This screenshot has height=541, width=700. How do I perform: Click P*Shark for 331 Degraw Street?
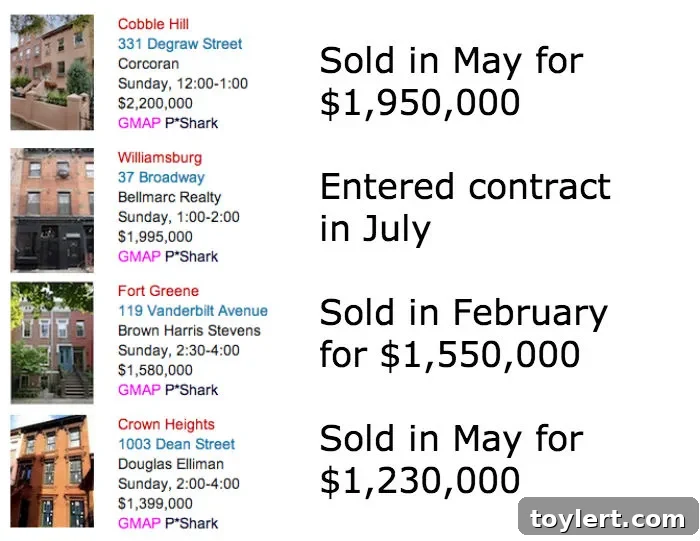[192, 123]
